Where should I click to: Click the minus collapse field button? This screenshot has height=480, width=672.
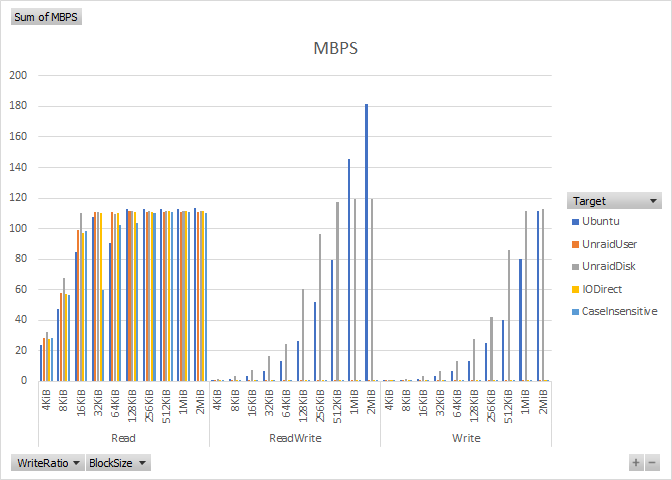click(652, 462)
